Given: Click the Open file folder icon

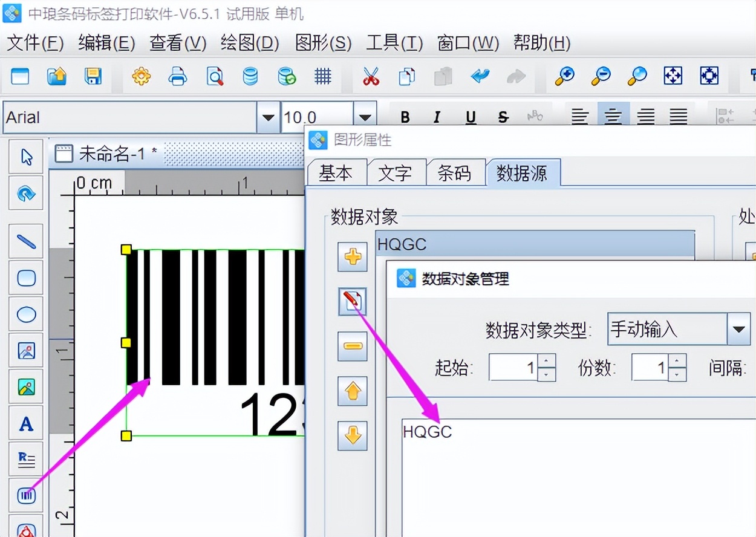Looking at the screenshot, I should coord(57,76).
